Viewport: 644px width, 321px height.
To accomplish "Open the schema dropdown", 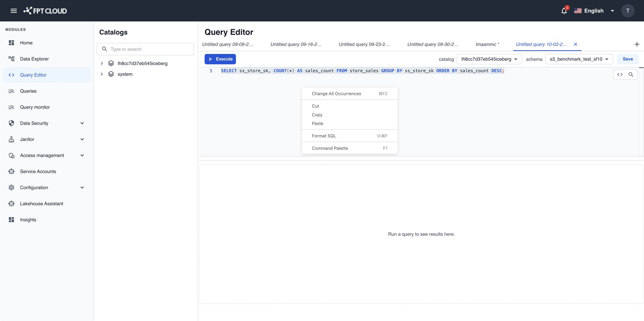I will 579,59.
